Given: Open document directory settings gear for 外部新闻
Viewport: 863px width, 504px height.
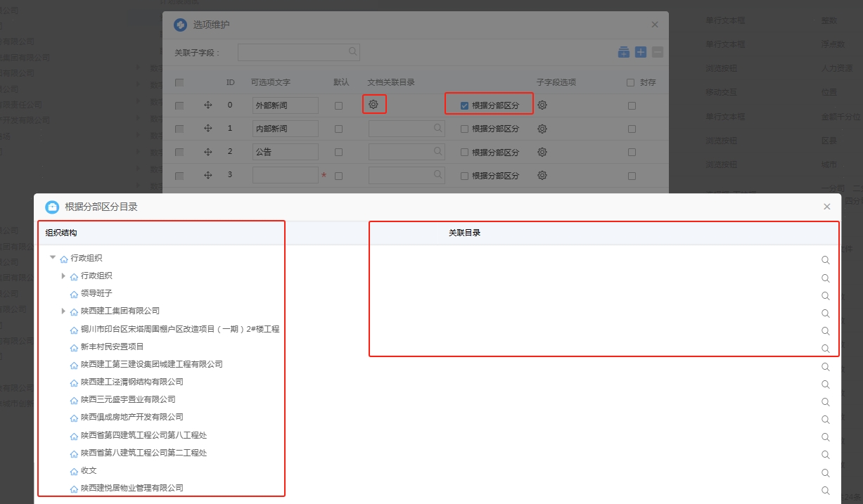Looking at the screenshot, I should (x=373, y=105).
